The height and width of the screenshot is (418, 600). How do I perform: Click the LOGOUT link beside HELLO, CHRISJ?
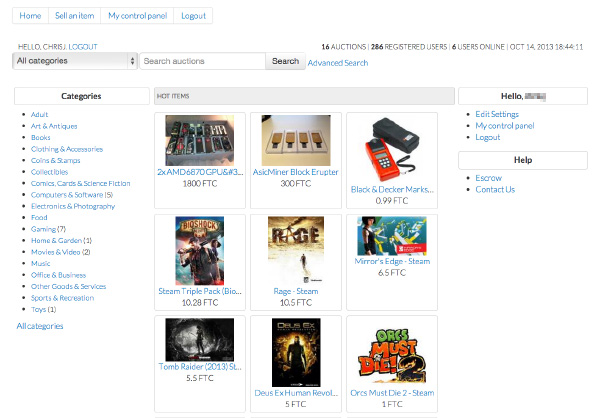(83, 47)
